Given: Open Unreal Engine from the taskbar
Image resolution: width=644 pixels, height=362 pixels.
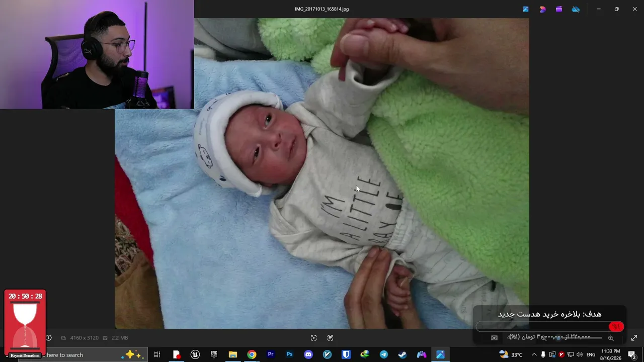Looking at the screenshot, I should point(195,354).
